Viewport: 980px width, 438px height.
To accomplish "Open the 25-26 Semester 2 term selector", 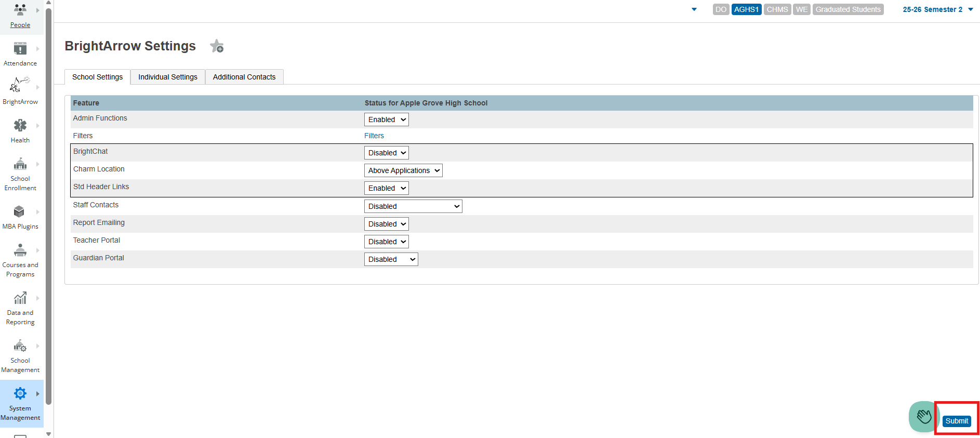I will pos(938,9).
